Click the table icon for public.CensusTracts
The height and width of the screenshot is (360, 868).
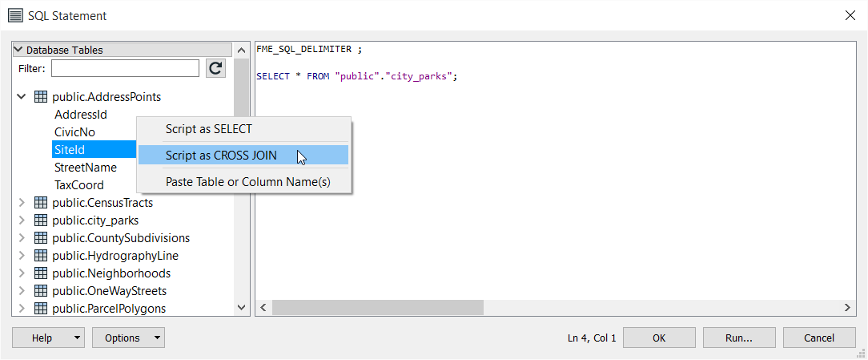(x=40, y=203)
